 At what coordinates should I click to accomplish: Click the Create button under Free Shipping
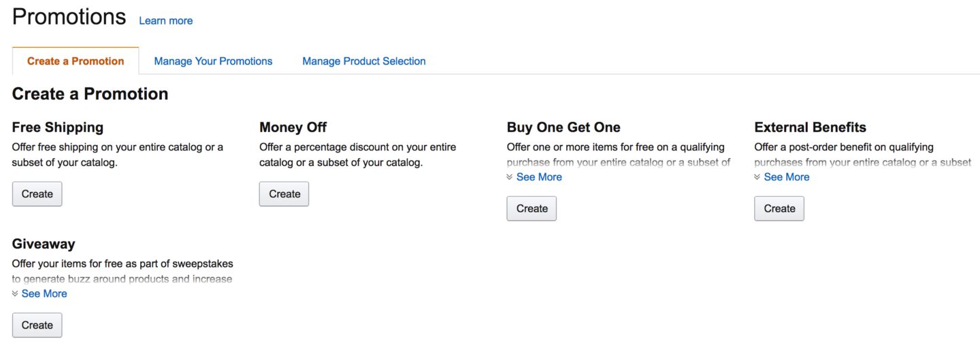(x=37, y=194)
